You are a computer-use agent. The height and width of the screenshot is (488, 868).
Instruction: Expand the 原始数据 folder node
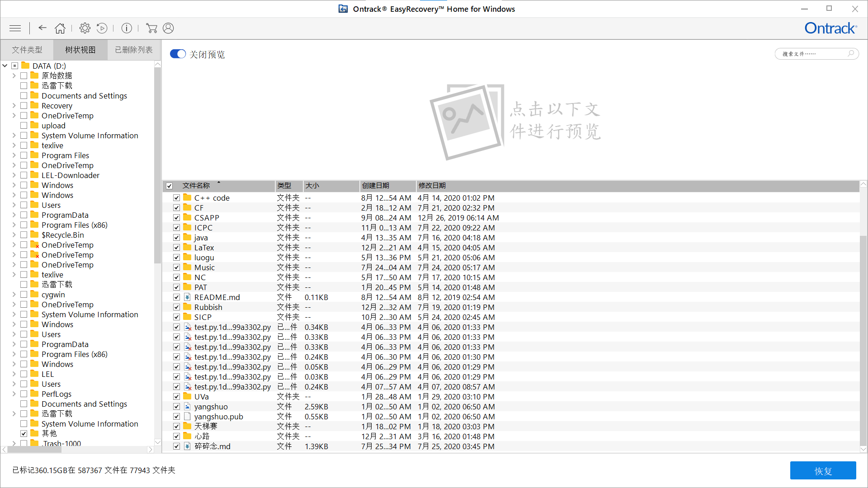(x=14, y=76)
